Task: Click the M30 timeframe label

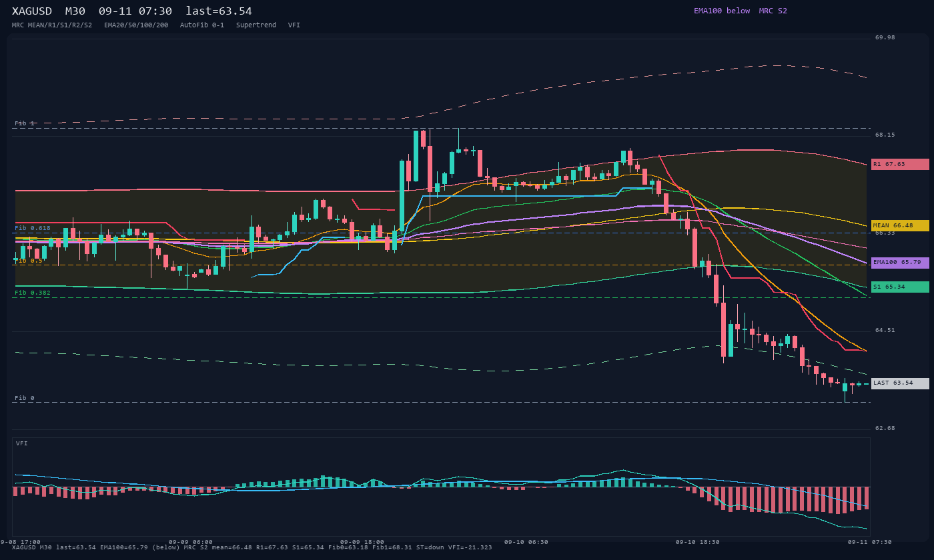Action: pyautogui.click(x=75, y=11)
